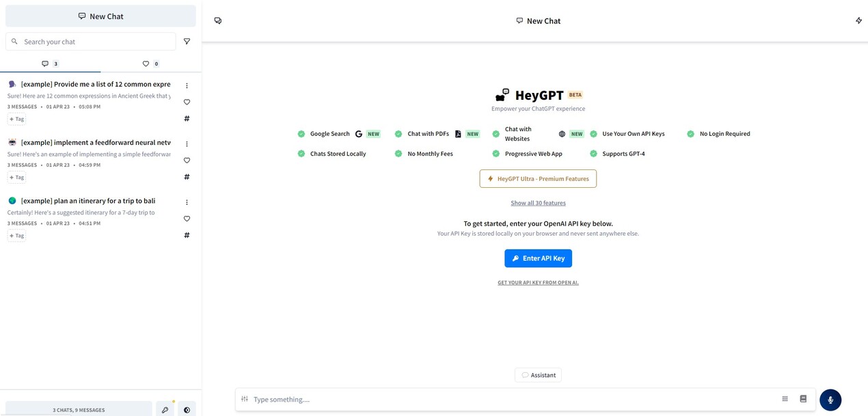
Task: Click the No Monthly Fees text
Action: pos(431,154)
